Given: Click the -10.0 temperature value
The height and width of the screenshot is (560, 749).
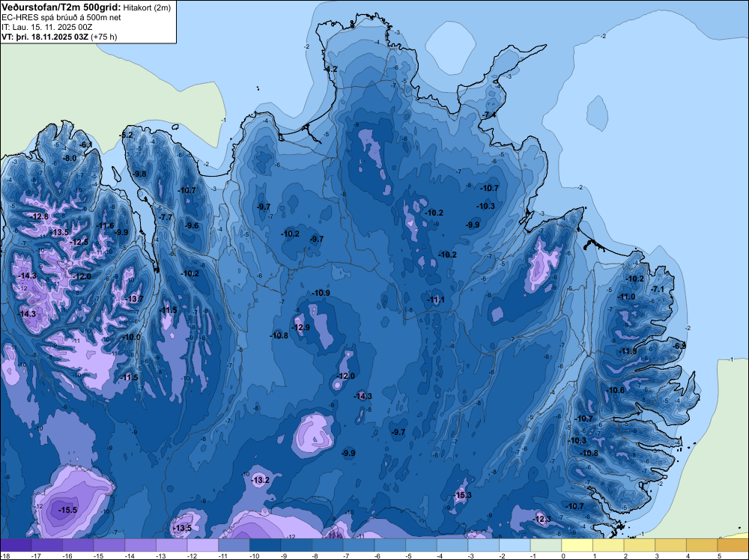Looking at the screenshot, I should (131, 337).
